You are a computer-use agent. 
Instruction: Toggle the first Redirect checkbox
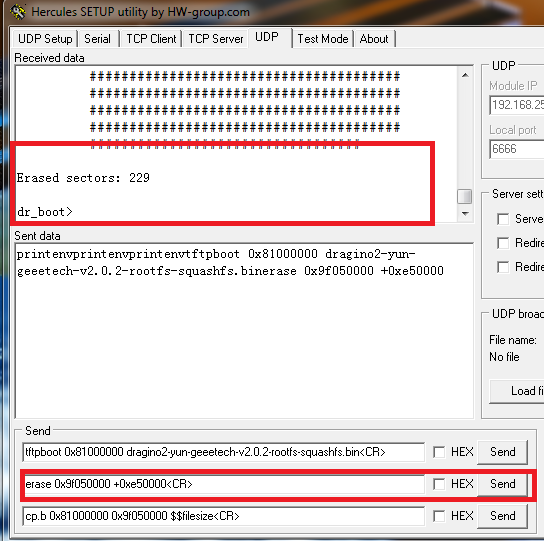pos(503,243)
